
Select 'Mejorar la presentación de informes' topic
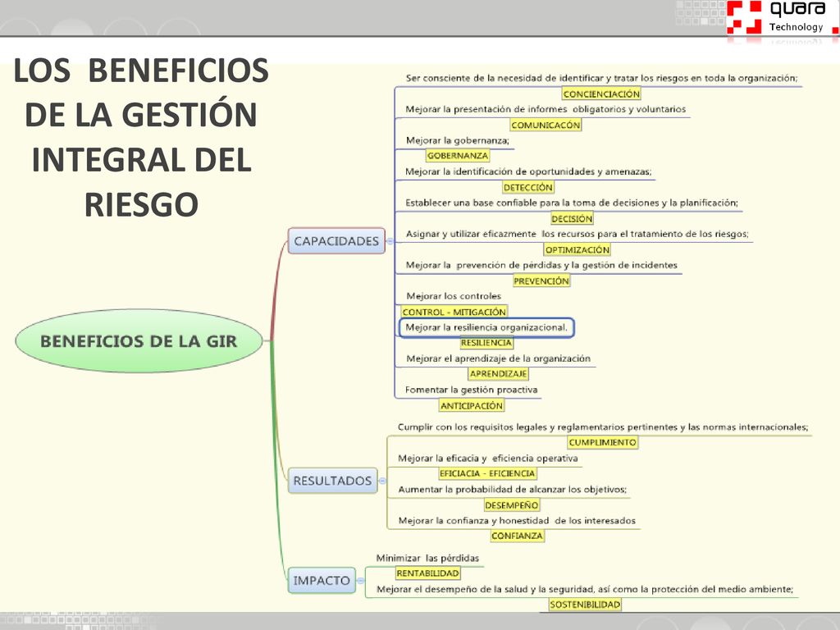546,109
